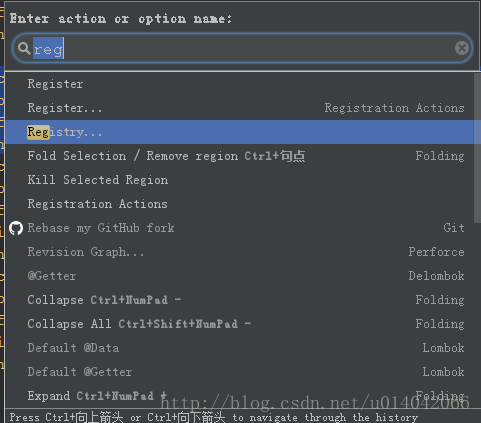
Task: Click inside the action name search field
Action: pyautogui.click(x=242, y=48)
